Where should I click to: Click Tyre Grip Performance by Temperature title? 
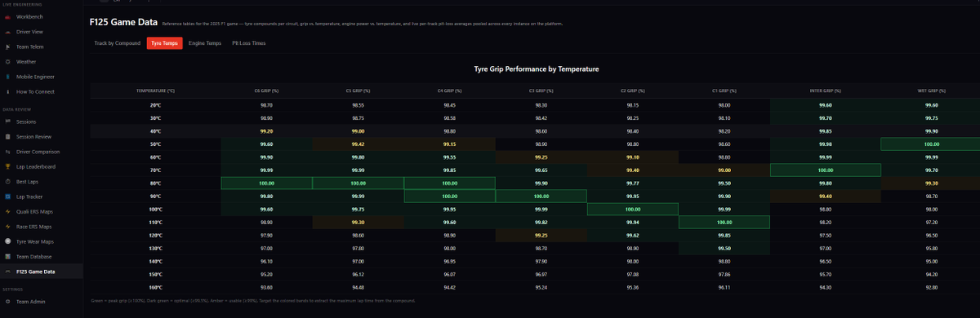537,69
